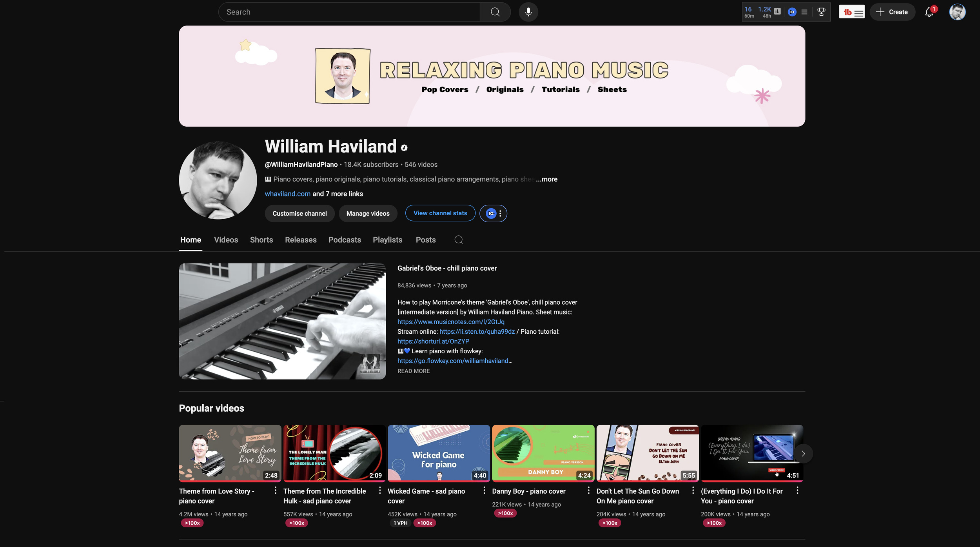Click the @WilliamHavilandPiano handle
This screenshot has height=547, width=980.
(301, 165)
